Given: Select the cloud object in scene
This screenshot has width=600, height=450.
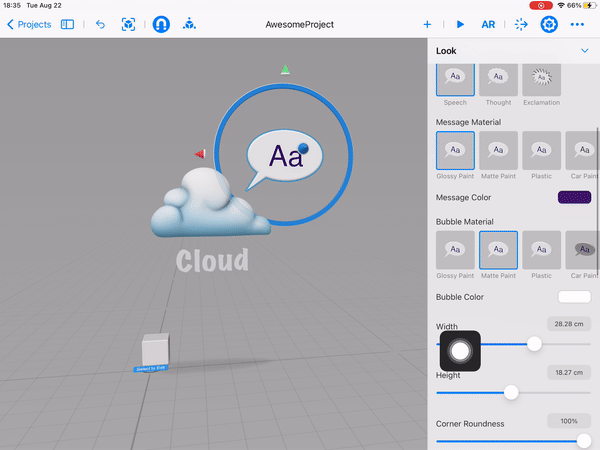Looking at the screenshot, I should click(209, 203).
